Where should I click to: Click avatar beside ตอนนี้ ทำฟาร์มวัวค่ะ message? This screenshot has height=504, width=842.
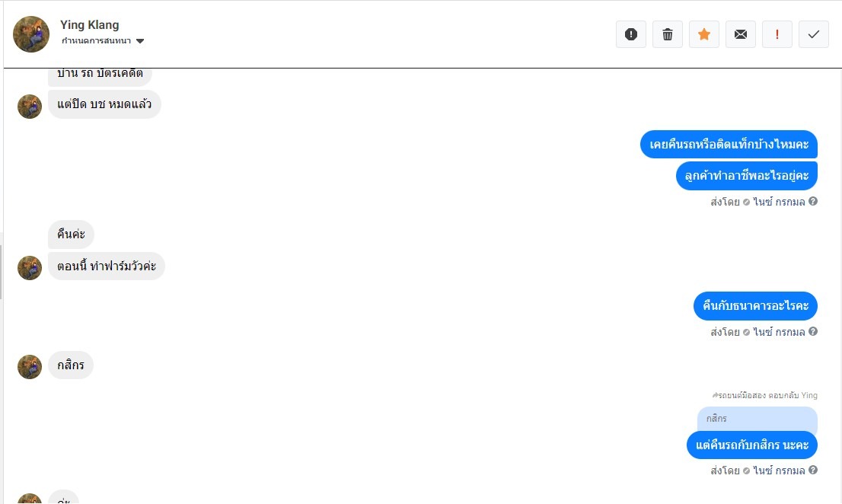(x=30, y=267)
